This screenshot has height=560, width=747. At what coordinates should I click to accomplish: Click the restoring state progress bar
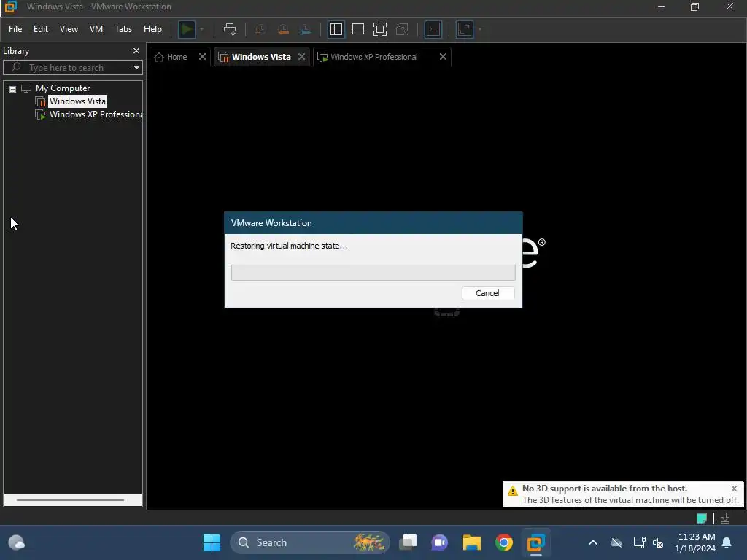(373, 273)
